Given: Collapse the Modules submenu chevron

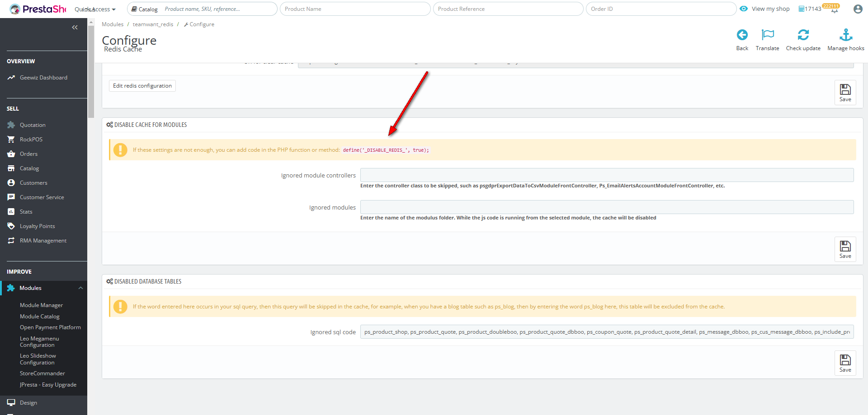Looking at the screenshot, I should [80, 288].
